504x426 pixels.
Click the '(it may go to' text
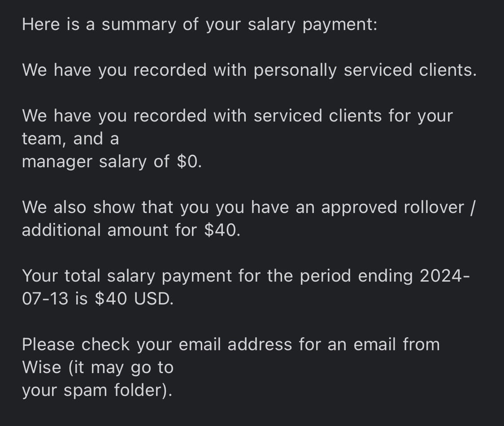pyautogui.click(x=121, y=368)
